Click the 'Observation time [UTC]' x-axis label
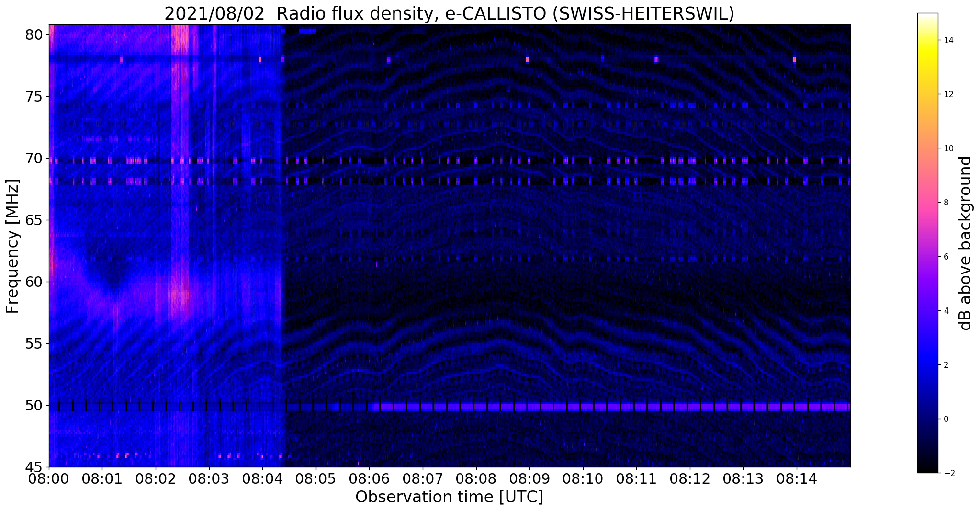The width and height of the screenshot is (980, 511). point(449,497)
